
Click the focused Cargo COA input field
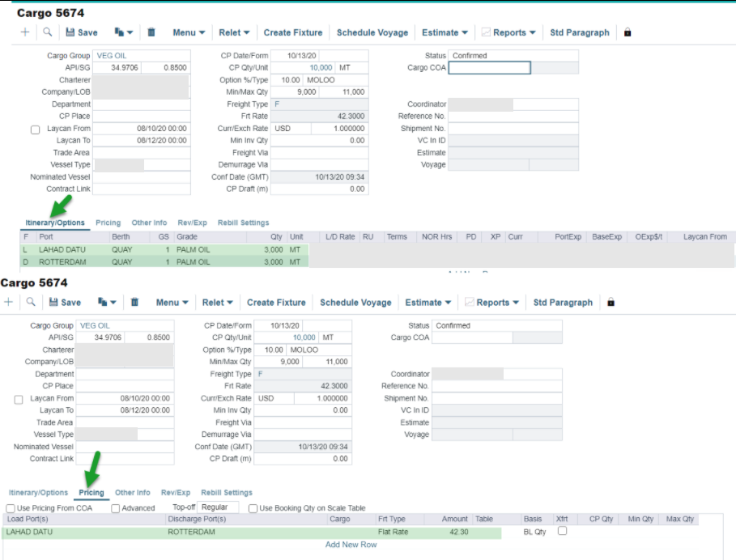coord(489,68)
